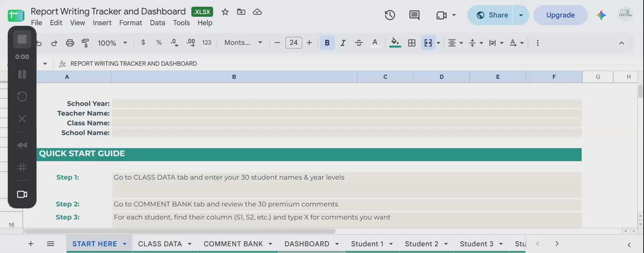Click the font size field
The height and width of the screenshot is (253, 644).
(293, 43)
